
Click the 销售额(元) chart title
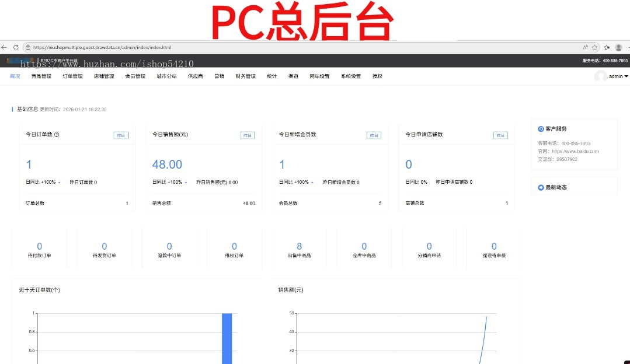(291, 290)
